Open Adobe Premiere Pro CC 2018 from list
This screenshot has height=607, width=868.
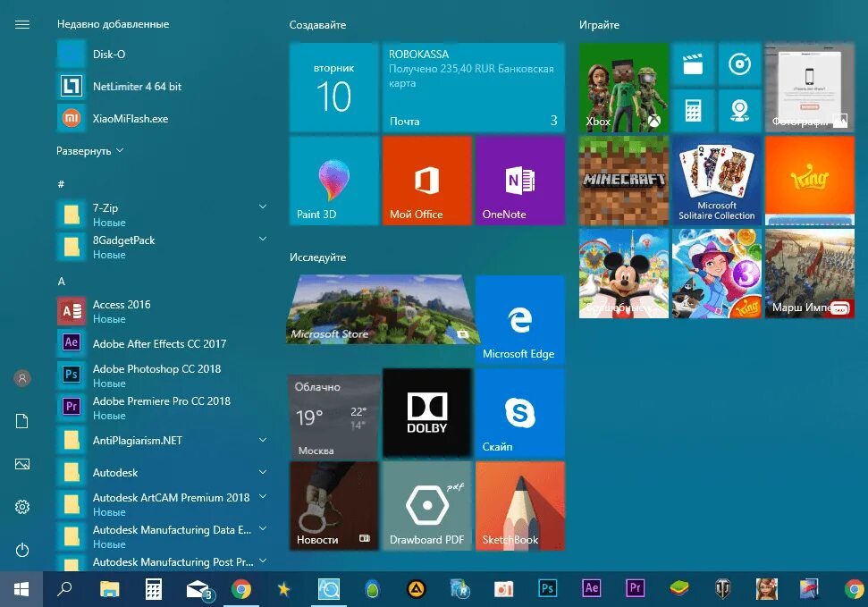162,408
